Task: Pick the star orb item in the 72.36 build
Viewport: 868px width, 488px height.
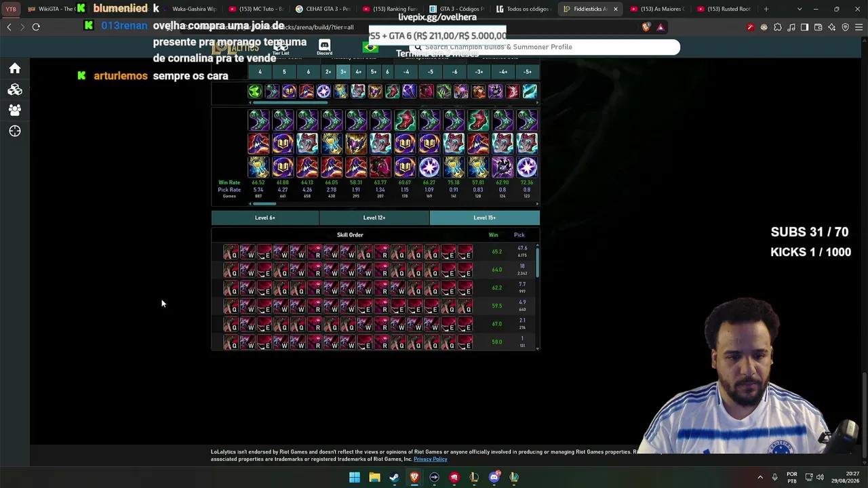Action: 527,167
